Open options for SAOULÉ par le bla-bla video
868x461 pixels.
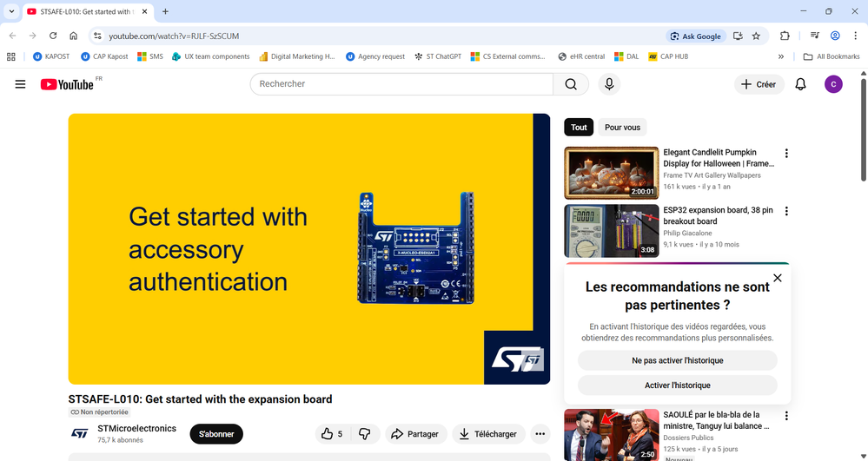tap(786, 416)
